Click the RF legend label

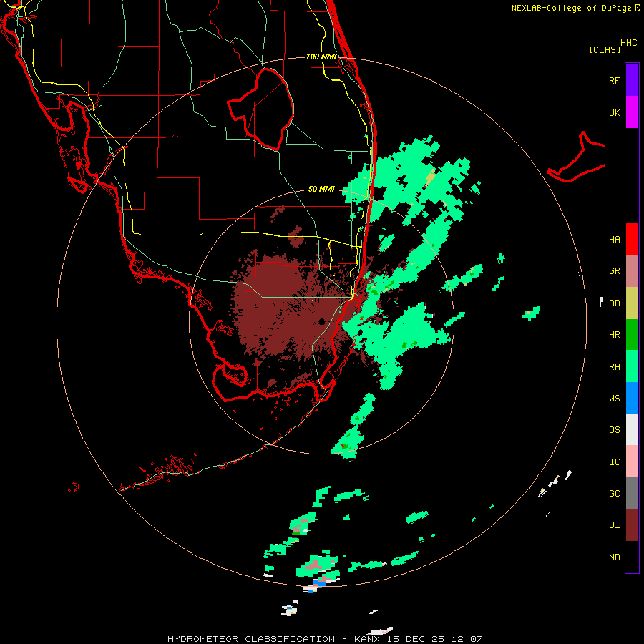click(x=614, y=80)
